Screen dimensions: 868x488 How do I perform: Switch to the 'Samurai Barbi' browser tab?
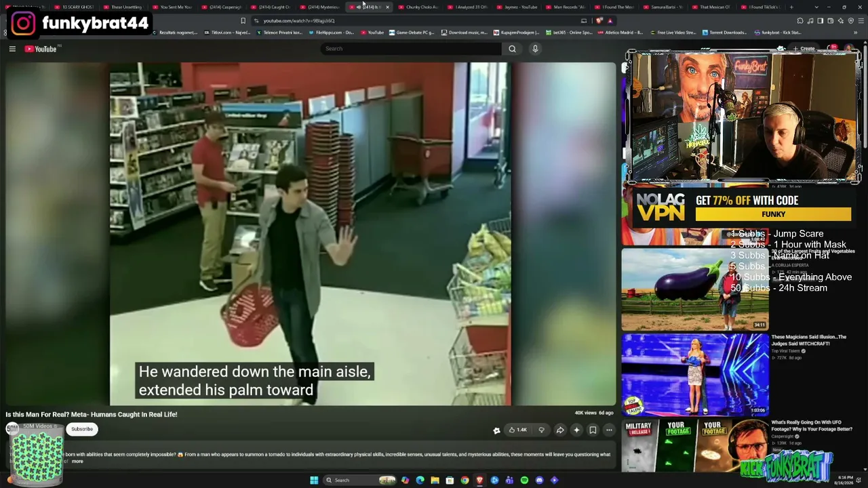[x=664, y=7]
